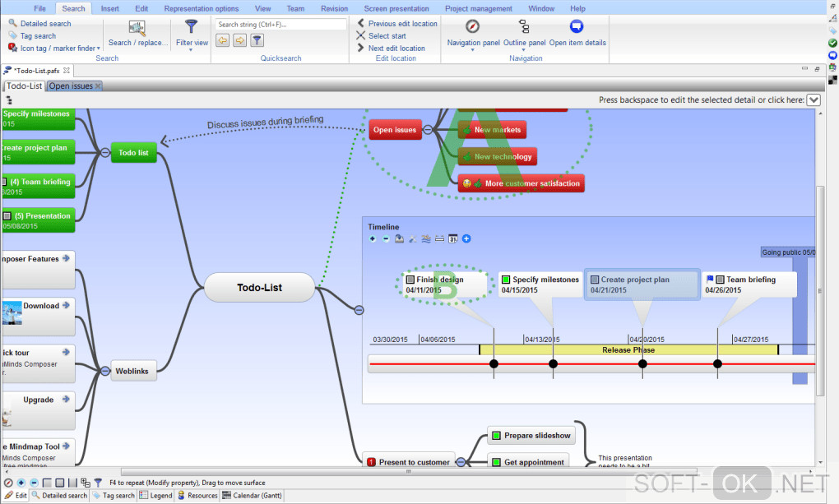
Task: Open Filter view dropdown arrow
Action: click(191, 50)
